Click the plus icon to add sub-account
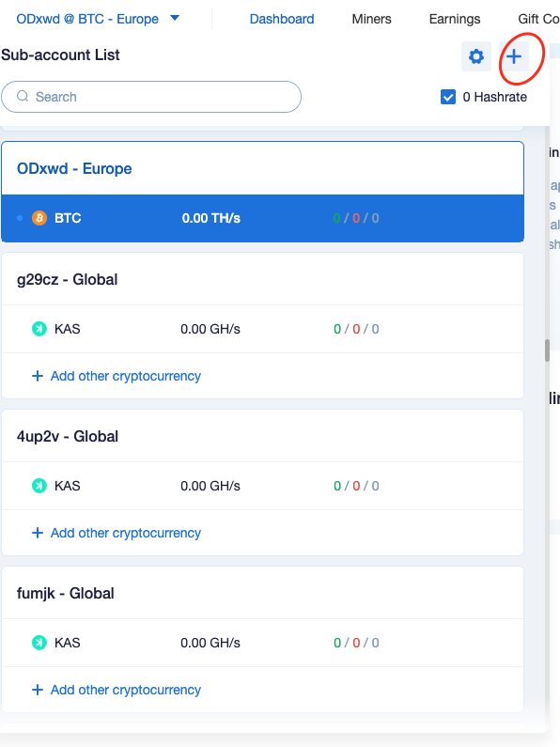560x747 pixels. [x=514, y=56]
